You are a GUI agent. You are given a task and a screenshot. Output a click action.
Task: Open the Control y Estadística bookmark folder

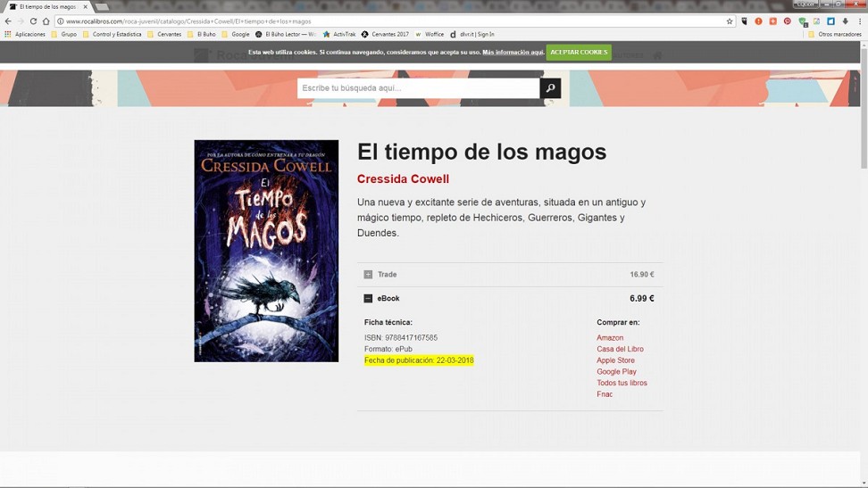pos(112,35)
